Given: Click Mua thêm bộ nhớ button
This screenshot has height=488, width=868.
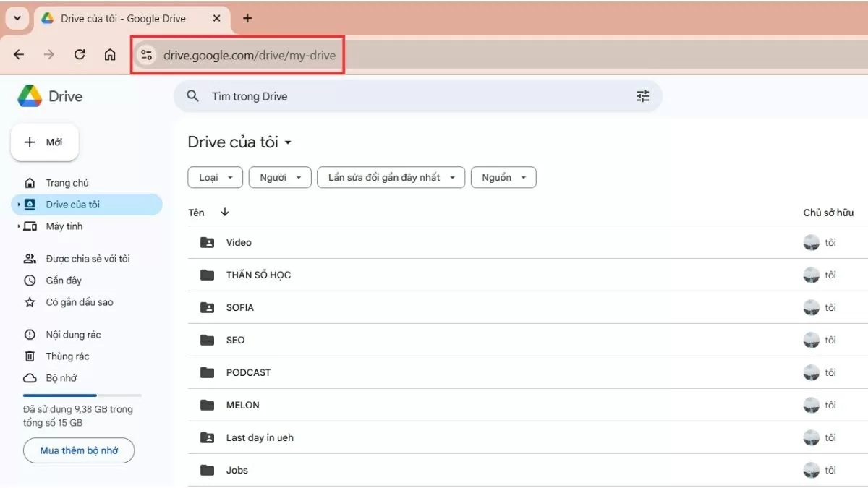Looking at the screenshot, I should [79, 450].
